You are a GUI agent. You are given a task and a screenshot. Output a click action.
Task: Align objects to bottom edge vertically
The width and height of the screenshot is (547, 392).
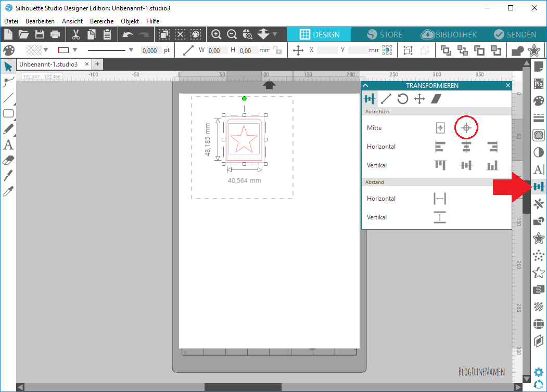[492, 165]
